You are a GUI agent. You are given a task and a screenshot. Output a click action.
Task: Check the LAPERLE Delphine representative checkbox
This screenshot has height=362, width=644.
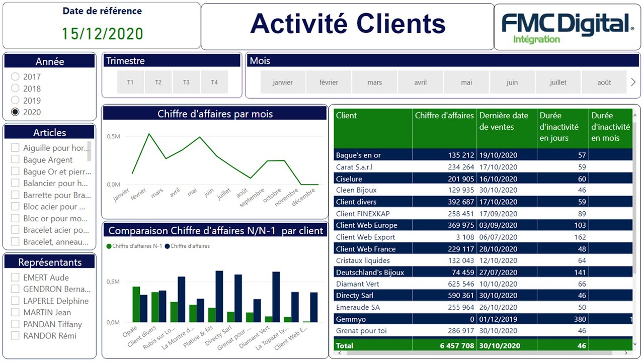click(x=15, y=301)
